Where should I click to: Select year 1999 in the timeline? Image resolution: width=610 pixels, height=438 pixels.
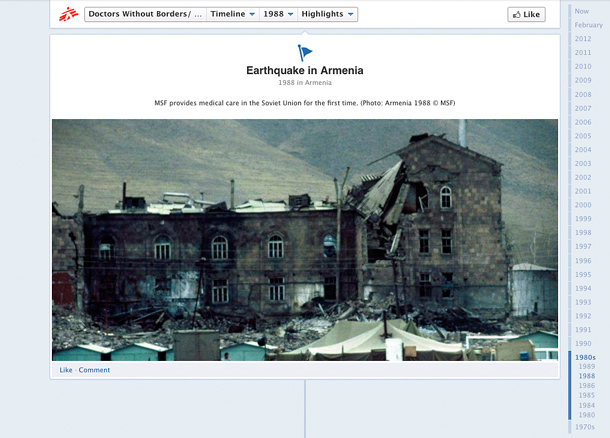[x=583, y=219]
